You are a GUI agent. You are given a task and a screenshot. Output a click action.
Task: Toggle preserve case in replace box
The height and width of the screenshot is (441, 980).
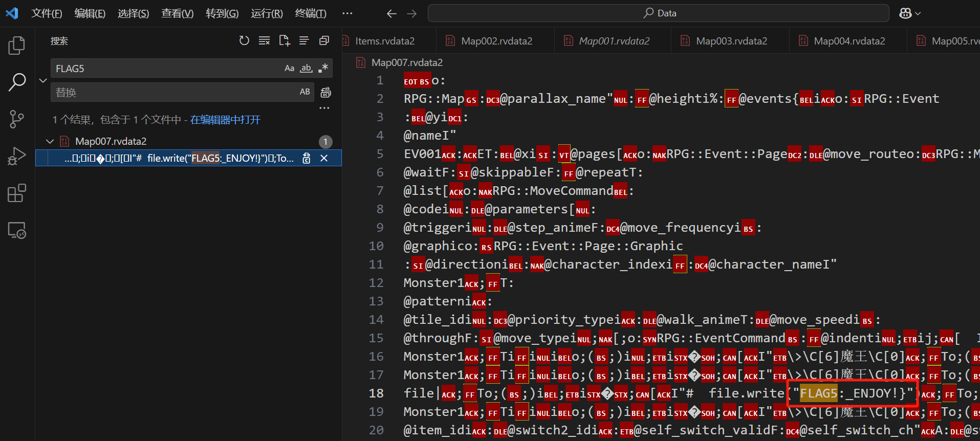(304, 92)
